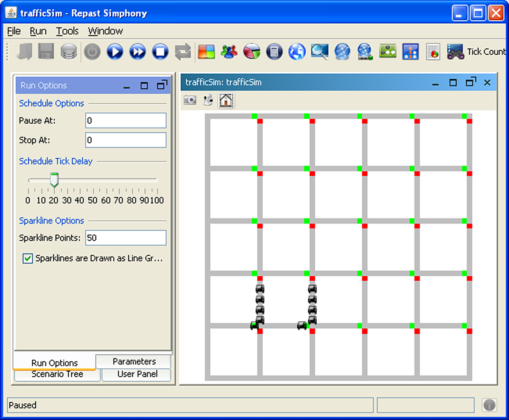Click the Sparkline Options heading
Image resolution: width=509 pixels, height=420 pixels.
coord(51,221)
